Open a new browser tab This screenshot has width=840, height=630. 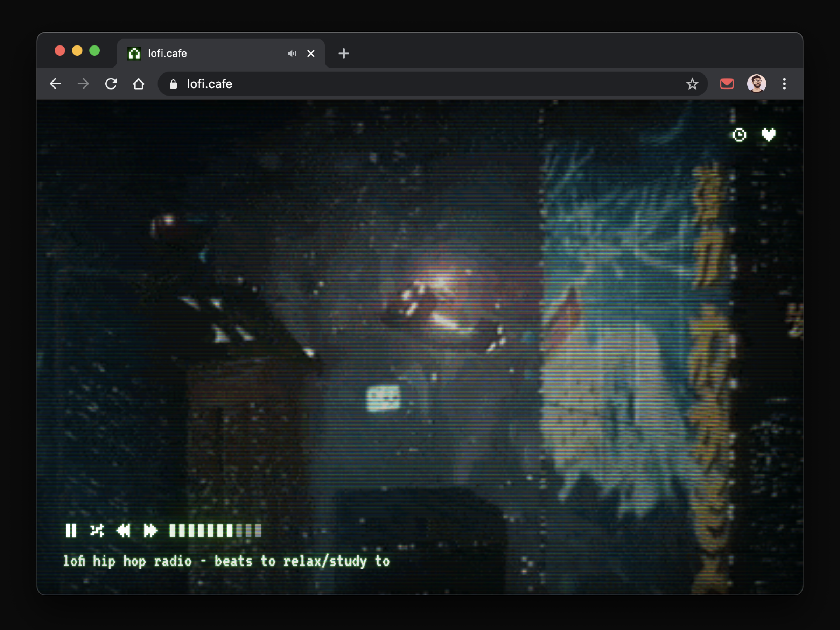[344, 54]
